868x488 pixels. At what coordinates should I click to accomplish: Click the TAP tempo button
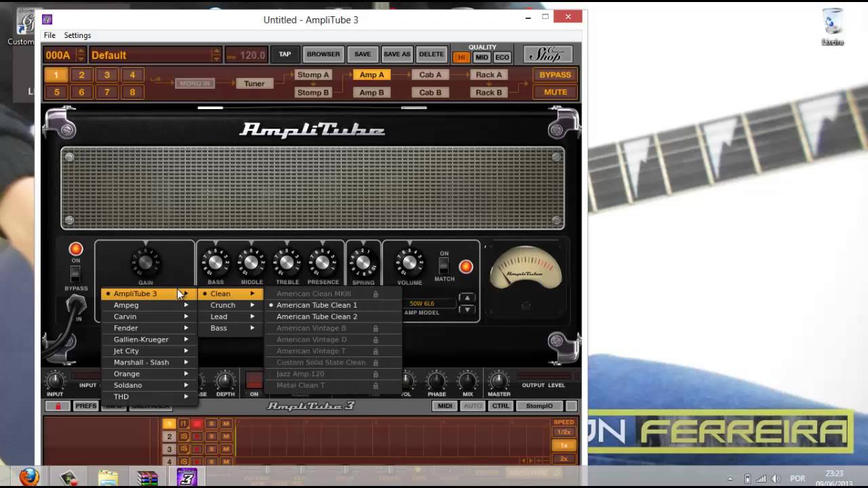[285, 54]
